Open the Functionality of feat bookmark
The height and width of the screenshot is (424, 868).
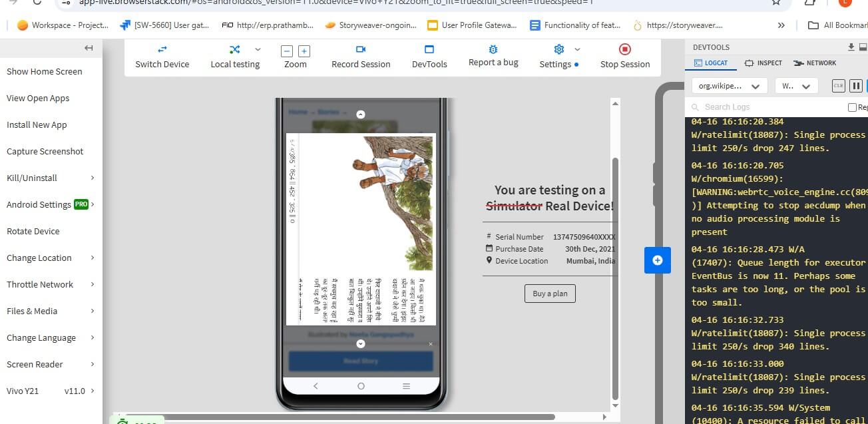[575, 25]
